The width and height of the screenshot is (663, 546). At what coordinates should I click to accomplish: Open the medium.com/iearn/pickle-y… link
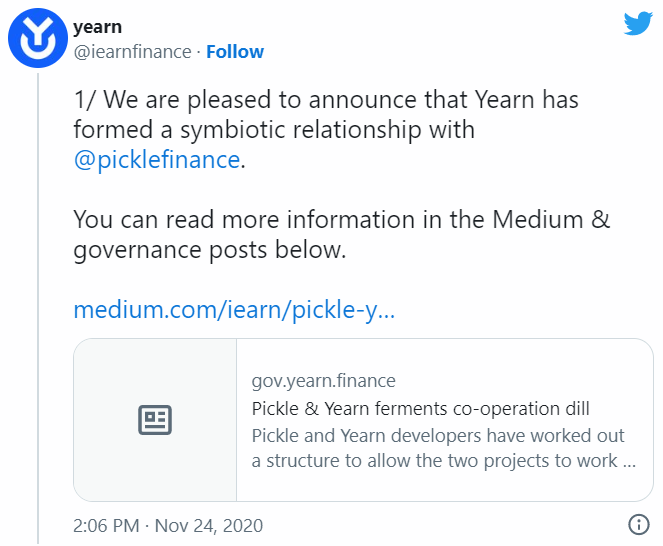(x=234, y=310)
